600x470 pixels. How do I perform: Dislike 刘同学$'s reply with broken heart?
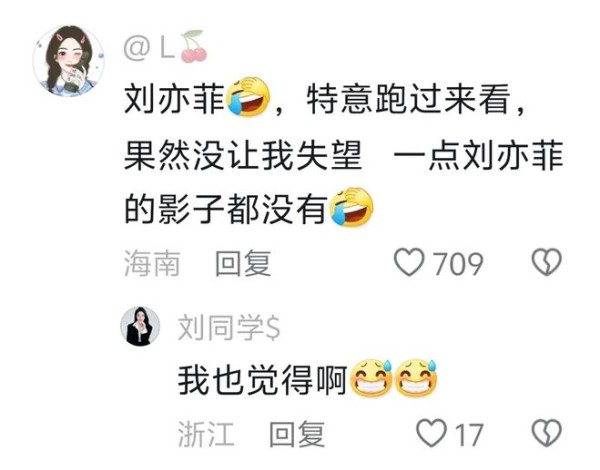click(x=547, y=433)
